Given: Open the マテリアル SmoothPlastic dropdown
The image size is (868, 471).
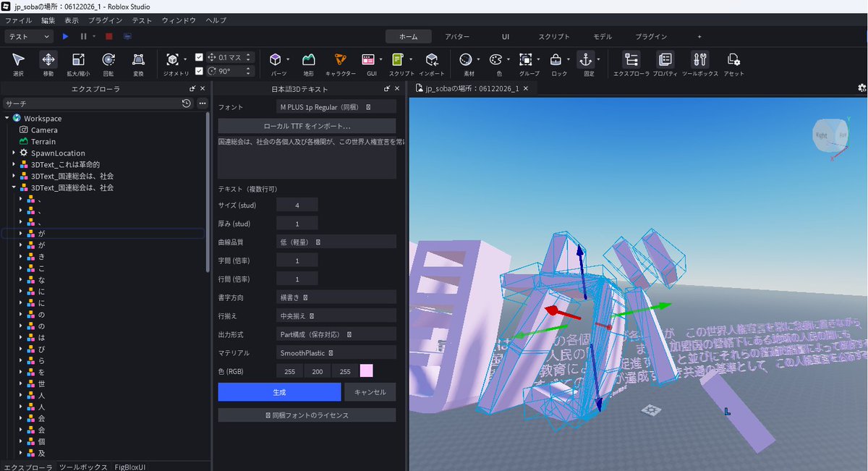Looking at the screenshot, I should coord(336,352).
